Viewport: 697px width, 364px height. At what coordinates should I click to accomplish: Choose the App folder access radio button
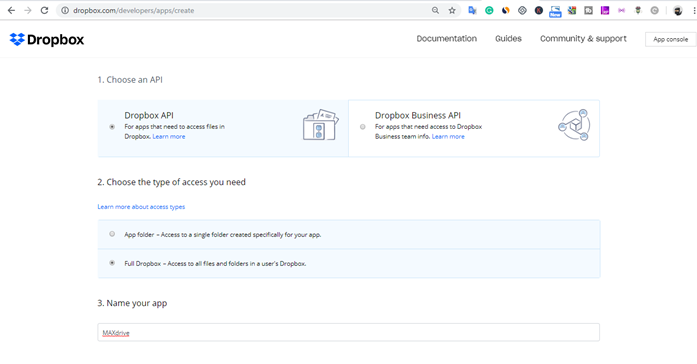coord(112,234)
